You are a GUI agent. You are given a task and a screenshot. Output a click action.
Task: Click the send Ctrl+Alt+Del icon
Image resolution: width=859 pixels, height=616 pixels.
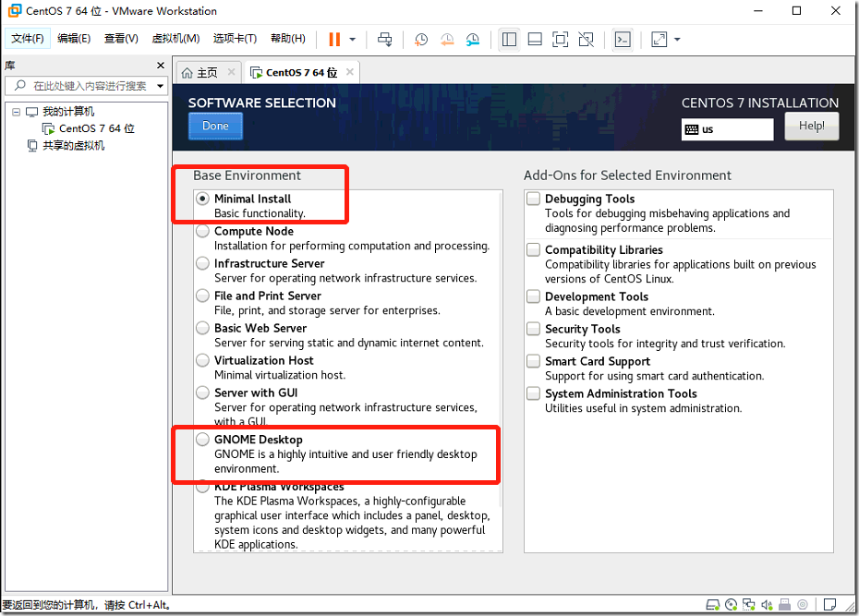(x=385, y=40)
